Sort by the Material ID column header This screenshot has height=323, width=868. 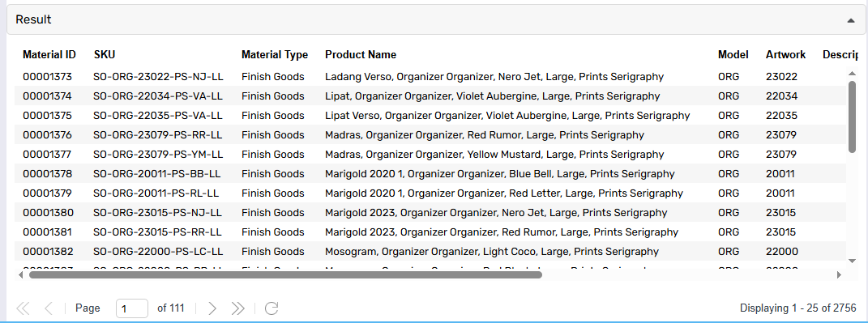pyautogui.click(x=49, y=55)
